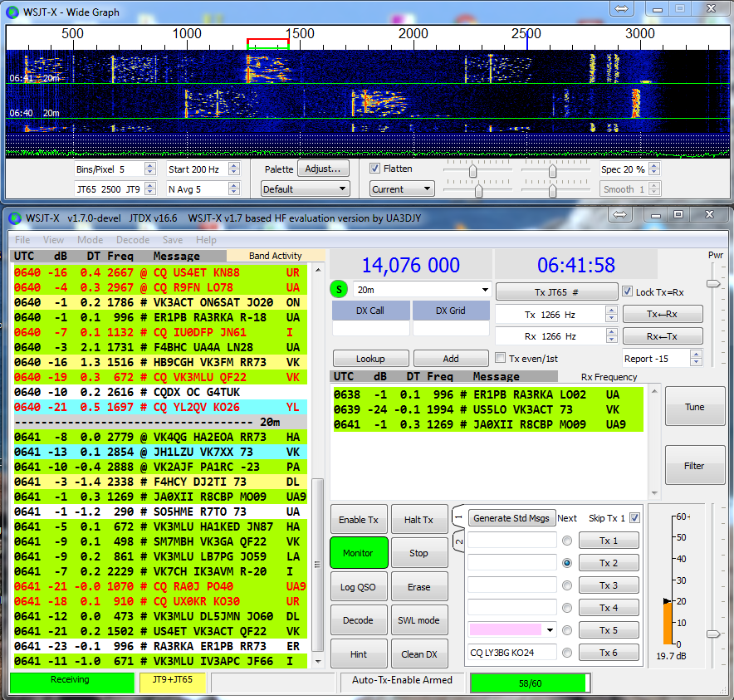
Task: Click the Filter button
Action: click(x=695, y=465)
